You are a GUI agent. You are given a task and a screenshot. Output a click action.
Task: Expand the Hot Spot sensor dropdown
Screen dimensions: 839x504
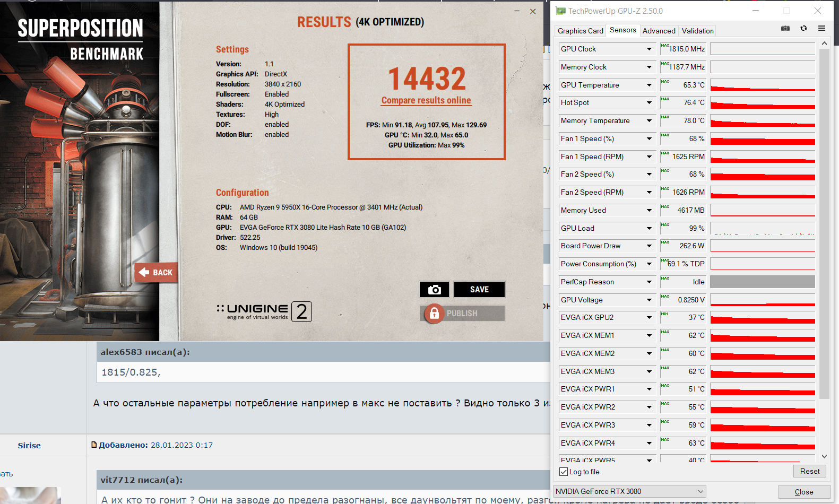tap(649, 102)
